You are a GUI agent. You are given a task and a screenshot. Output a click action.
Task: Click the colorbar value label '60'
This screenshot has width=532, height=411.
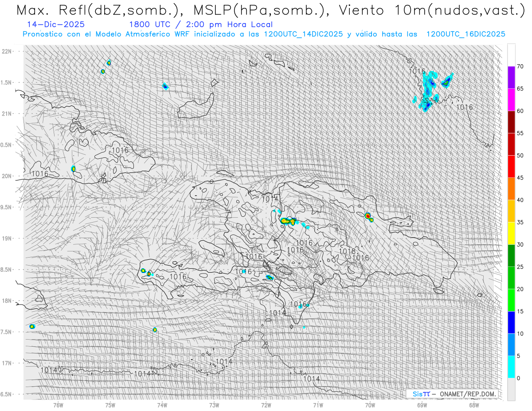pos(520,111)
